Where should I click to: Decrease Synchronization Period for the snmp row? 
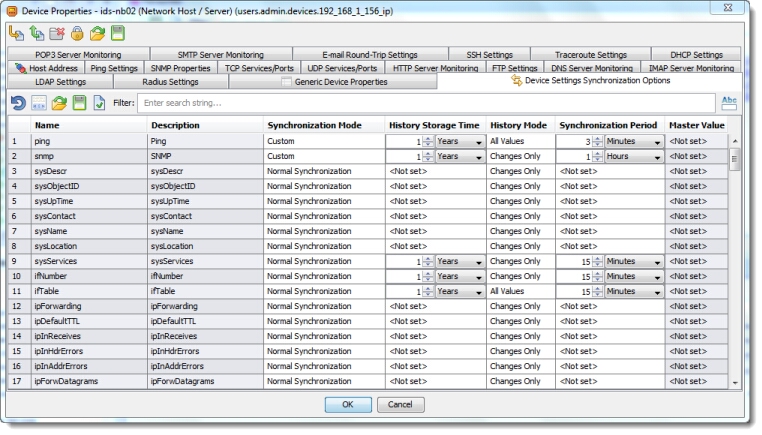596,160
